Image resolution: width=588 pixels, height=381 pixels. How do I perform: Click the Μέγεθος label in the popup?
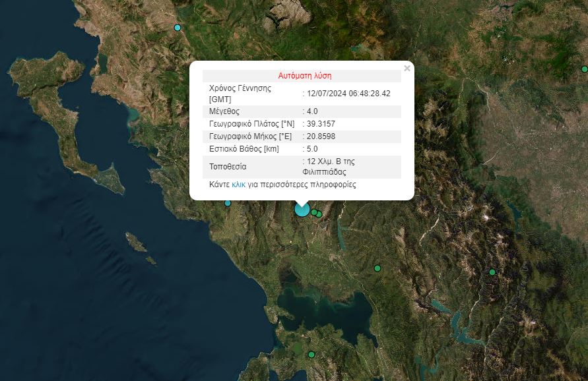coord(224,111)
